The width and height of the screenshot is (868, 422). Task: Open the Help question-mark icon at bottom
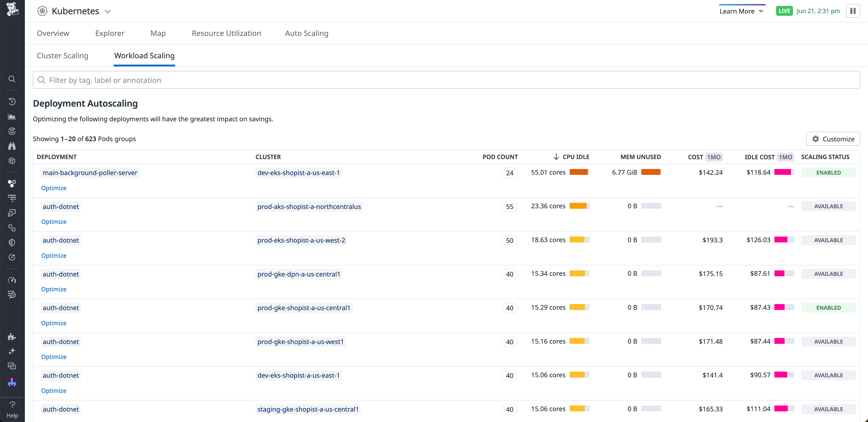point(12,405)
